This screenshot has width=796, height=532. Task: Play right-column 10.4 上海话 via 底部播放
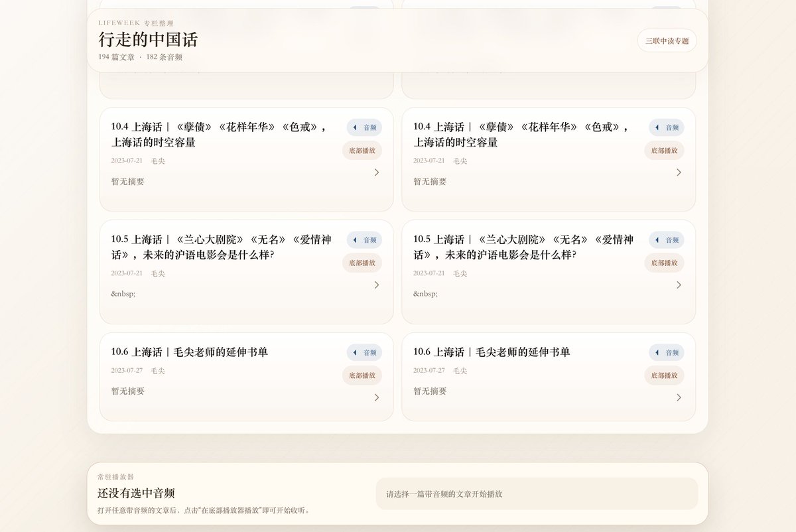pos(664,151)
